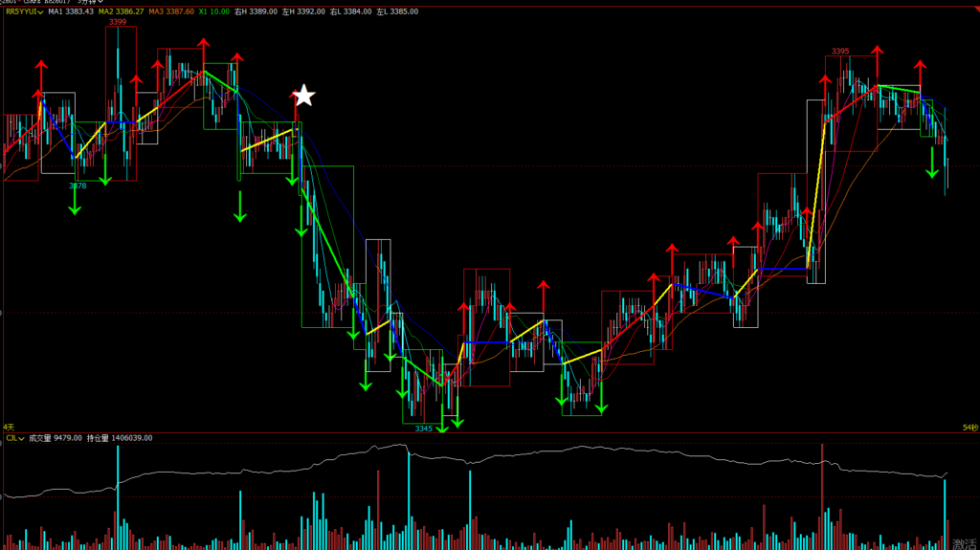980x550 pixels.
Task: Click the white star marker on chart
Action: coord(303,96)
